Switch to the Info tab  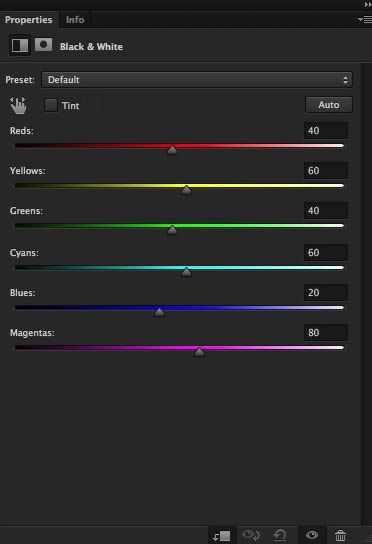point(75,20)
